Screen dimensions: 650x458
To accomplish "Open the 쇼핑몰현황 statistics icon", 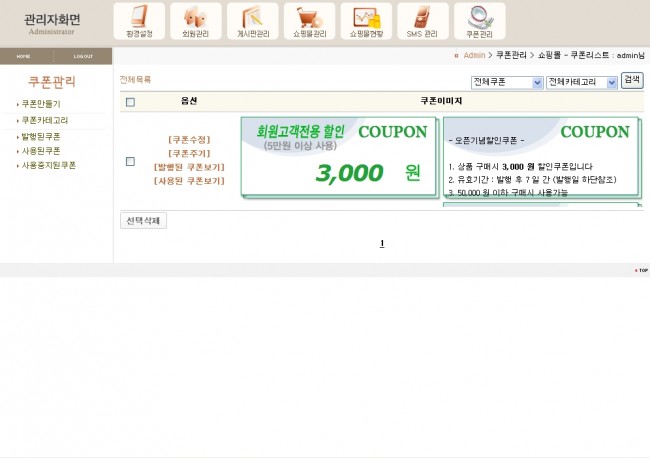I will (366, 21).
